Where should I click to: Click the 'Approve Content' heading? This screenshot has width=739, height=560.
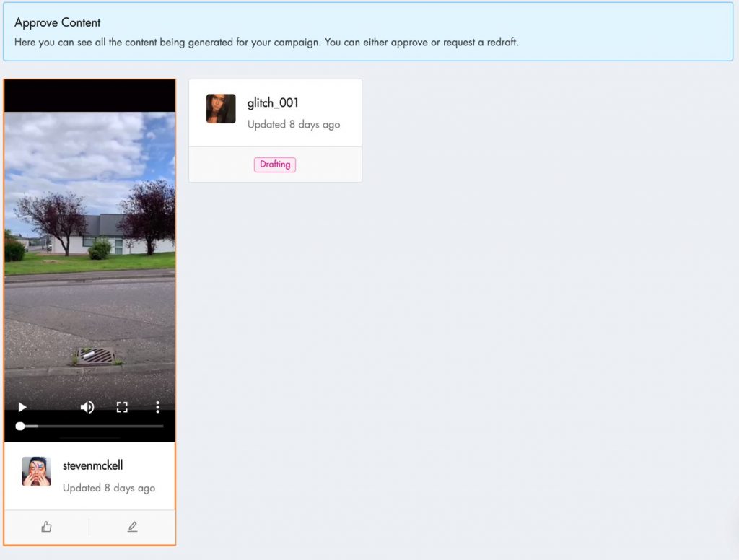(x=58, y=22)
